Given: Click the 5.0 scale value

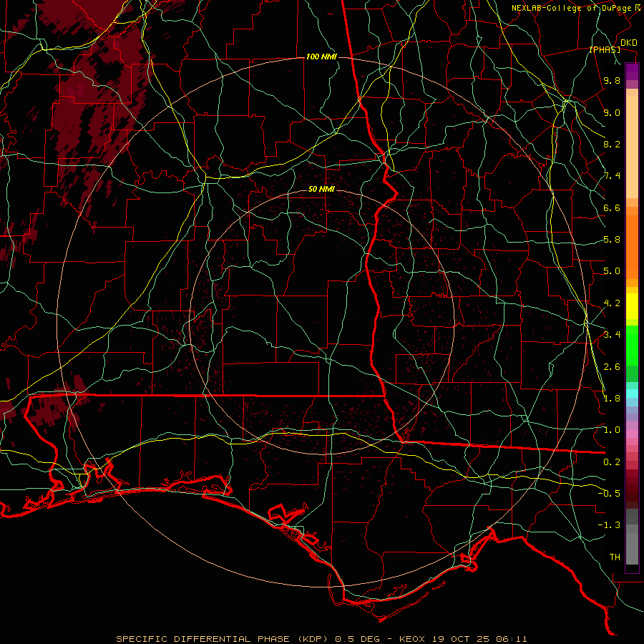Looking at the screenshot, I should tap(612, 271).
